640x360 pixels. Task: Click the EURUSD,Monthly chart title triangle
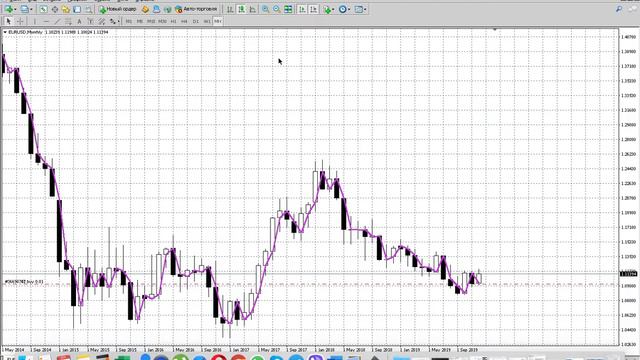coord(5,32)
